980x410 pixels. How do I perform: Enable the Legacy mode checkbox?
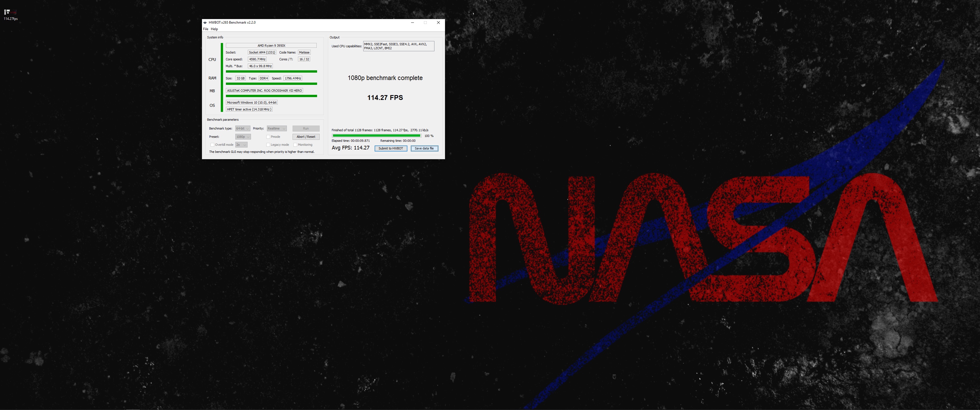pos(268,145)
